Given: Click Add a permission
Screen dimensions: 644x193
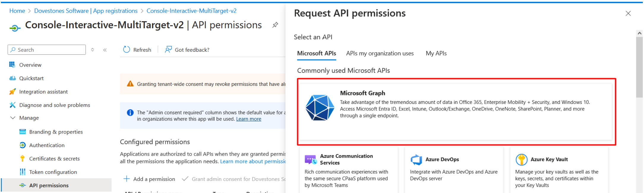Looking at the screenshot, I should pos(149,179).
